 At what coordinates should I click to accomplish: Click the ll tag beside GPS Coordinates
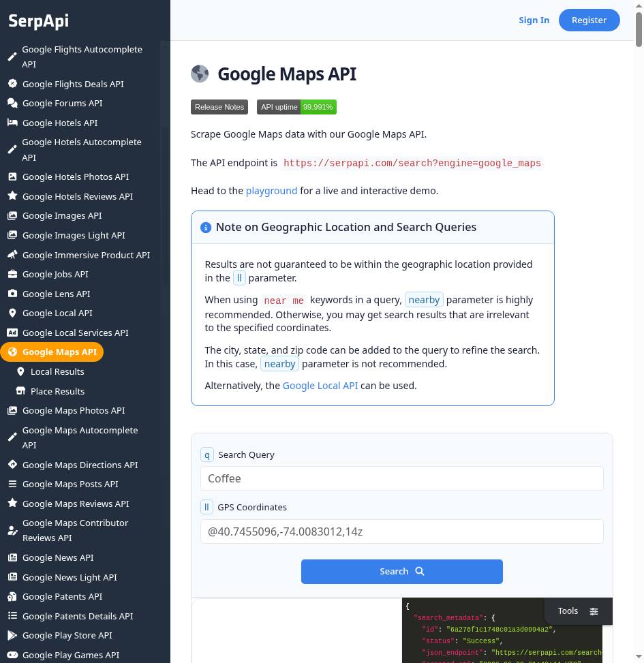[x=206, y=508]
